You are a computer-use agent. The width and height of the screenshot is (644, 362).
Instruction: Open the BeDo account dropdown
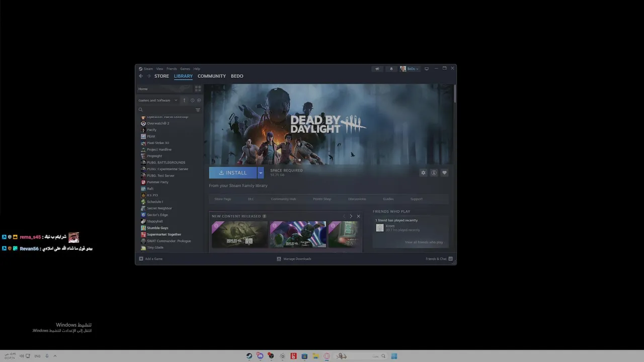pos(410,69)
